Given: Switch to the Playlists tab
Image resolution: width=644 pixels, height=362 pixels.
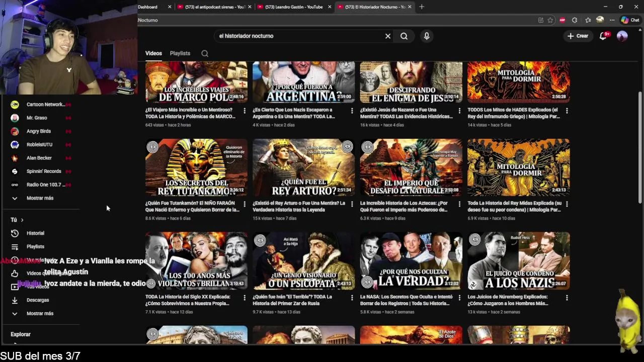Looking at the screenshot, I should [x=180, y=53].
